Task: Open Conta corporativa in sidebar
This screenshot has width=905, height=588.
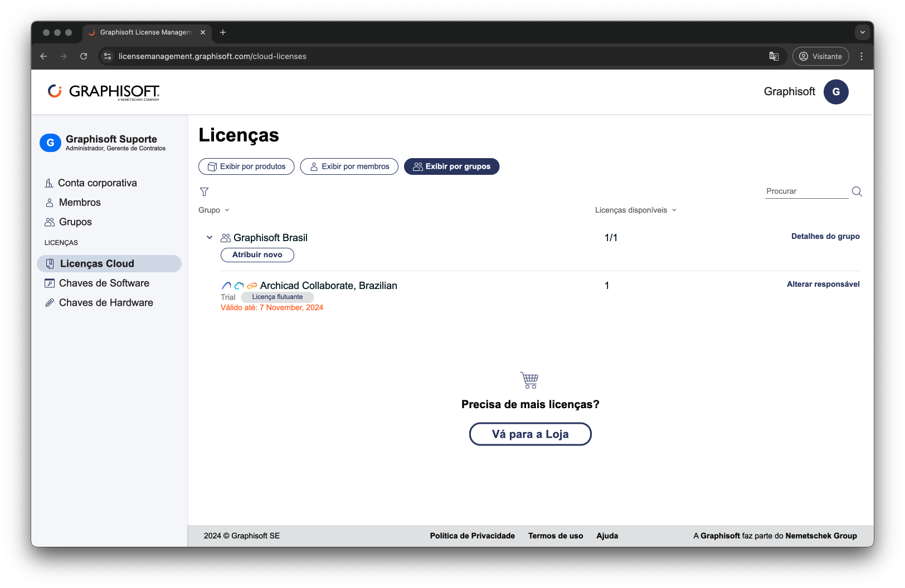Action: [x=97, y=183]
